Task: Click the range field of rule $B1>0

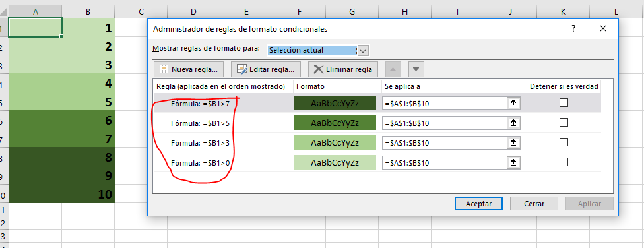Action: point(444,162)
